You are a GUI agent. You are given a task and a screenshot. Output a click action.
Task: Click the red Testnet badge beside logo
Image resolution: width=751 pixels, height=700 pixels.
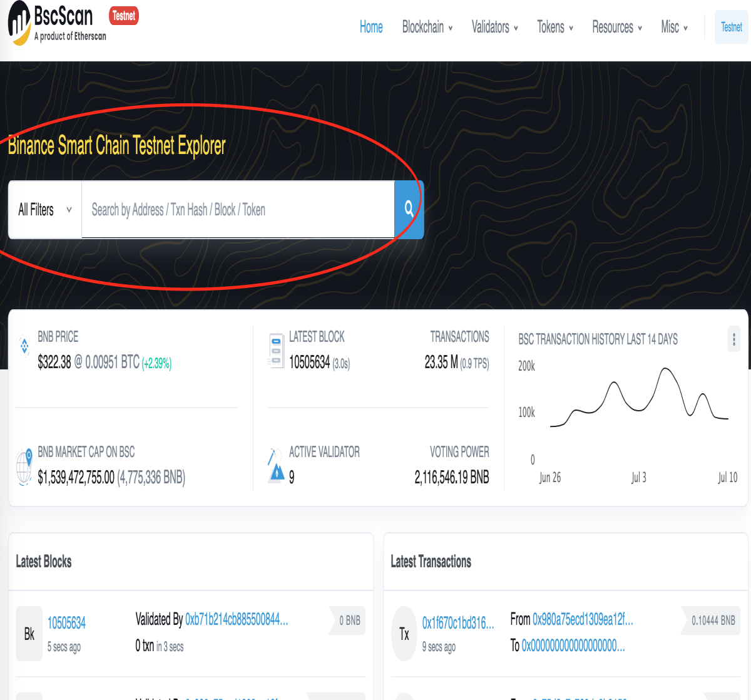click(124, 16)
